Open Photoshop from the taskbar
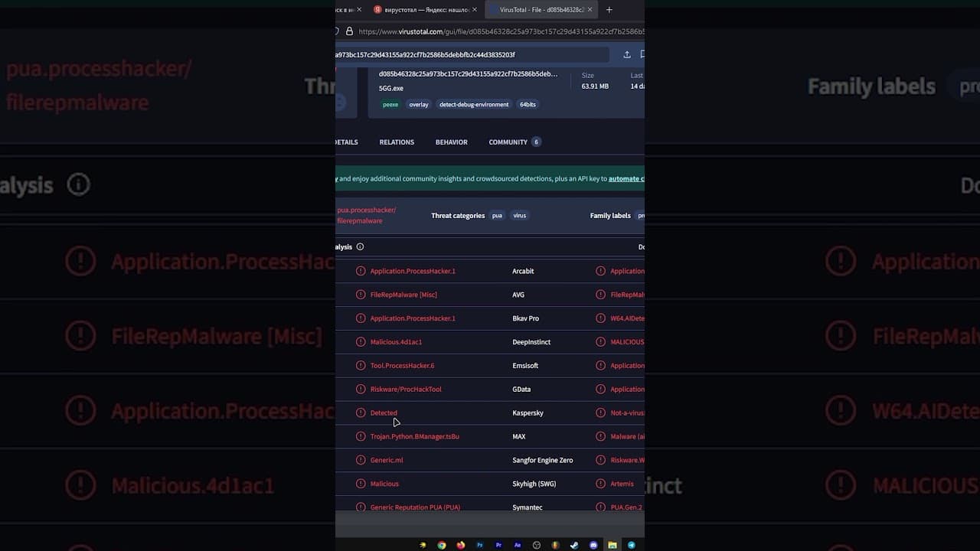980x551 pixels. [x=480, y=545]
